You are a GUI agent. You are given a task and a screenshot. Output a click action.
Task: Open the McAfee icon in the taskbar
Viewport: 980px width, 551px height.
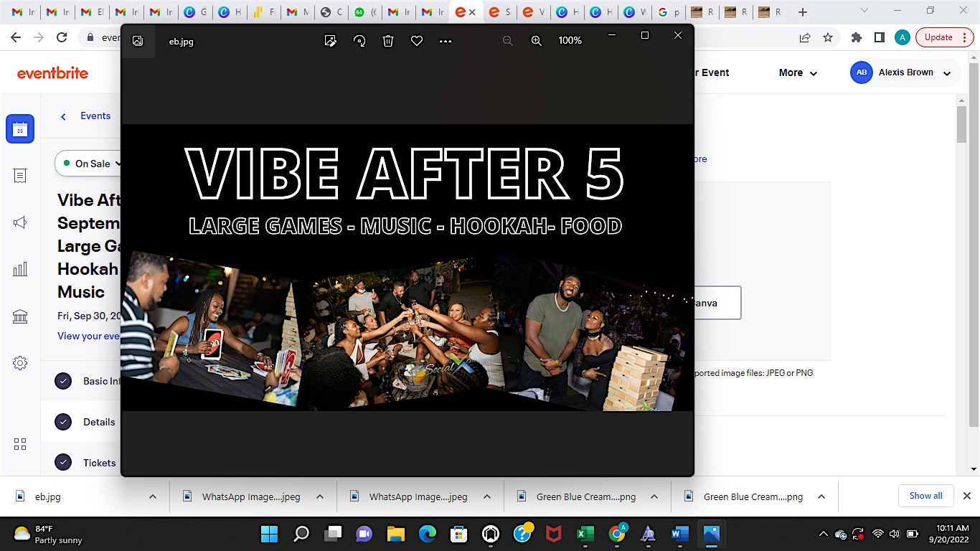click(553, 534)
